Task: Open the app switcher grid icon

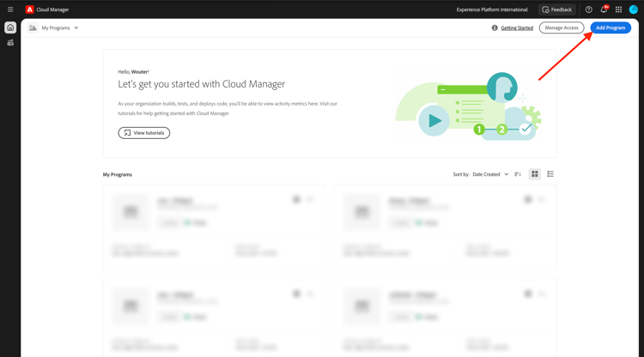Action: coord(618,9)
